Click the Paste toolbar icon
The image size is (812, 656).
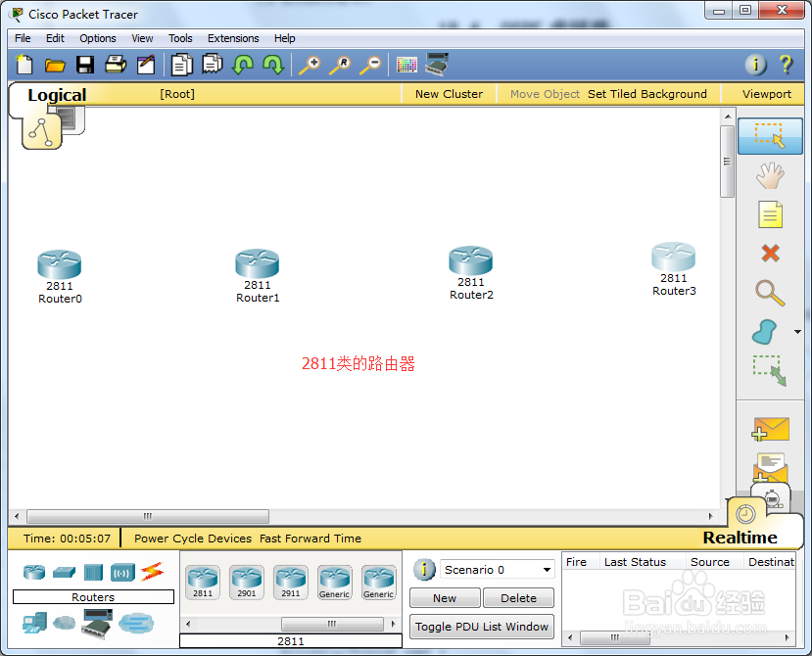[x=213, y=65]
